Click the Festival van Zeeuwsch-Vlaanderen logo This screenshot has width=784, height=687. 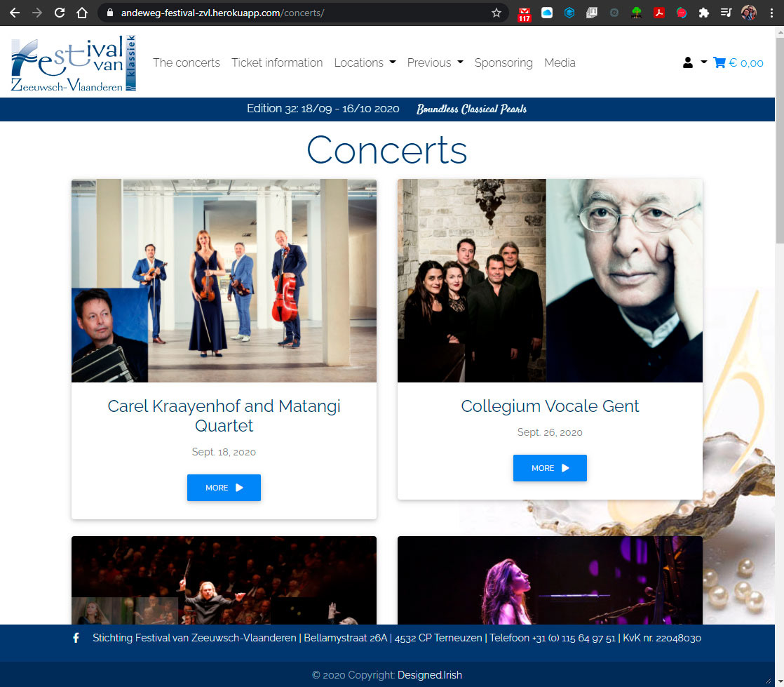74,63
